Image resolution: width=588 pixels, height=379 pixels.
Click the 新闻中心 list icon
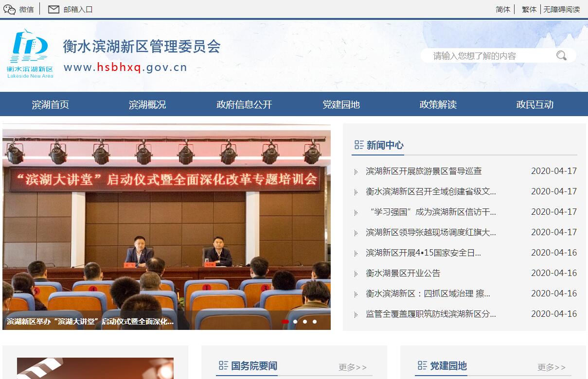(359, 145)
